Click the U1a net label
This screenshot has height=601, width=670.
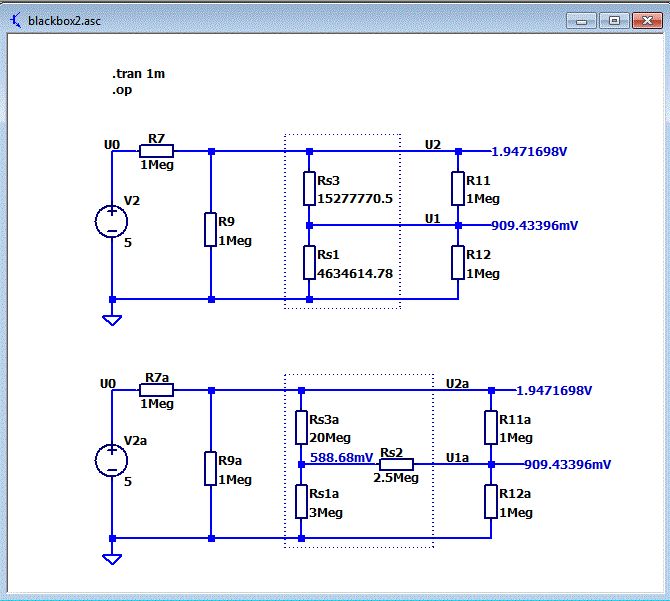pos(457,458)
